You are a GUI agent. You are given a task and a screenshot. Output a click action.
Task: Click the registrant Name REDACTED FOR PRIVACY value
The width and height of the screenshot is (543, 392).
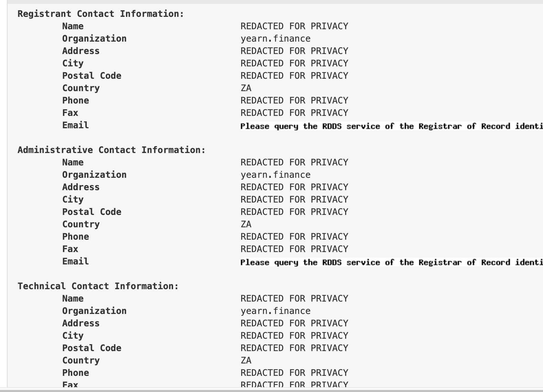coord(294,26)
